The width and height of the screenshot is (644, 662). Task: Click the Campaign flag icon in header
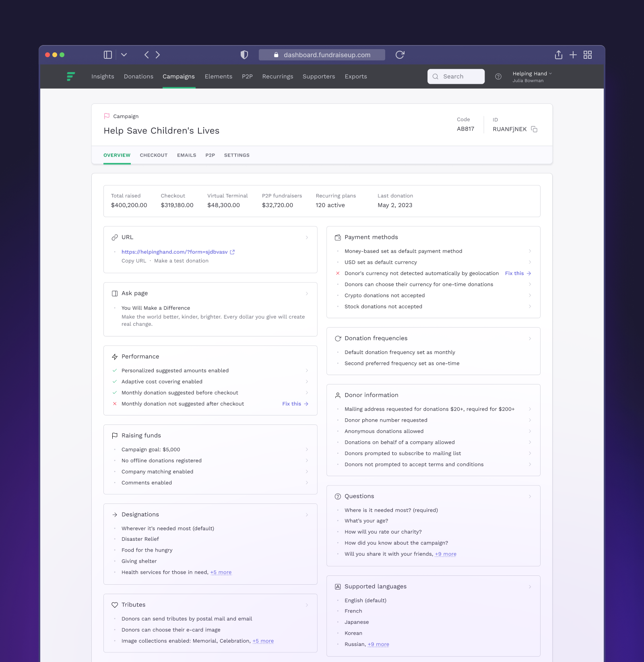pyautogui.click(x=107, y=116)
